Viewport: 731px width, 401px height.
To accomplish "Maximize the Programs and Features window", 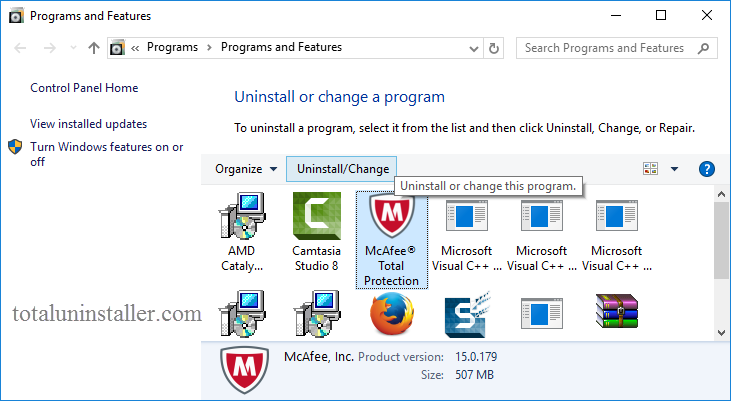I will (x=661, y=15).
